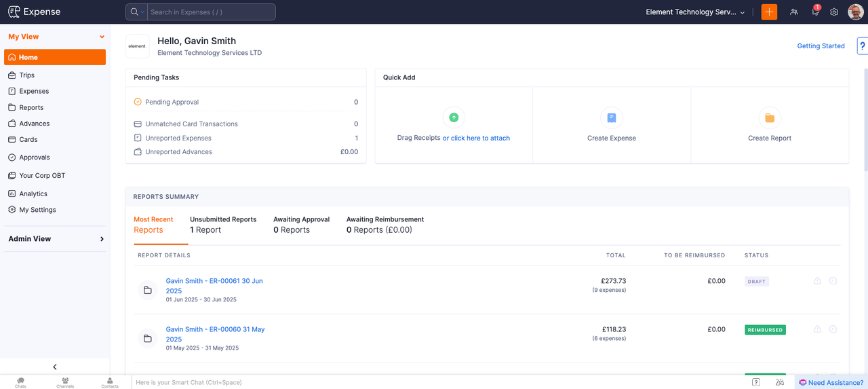
Task: Switch to the Most Recent Reports tab
Action: [153, 225]
